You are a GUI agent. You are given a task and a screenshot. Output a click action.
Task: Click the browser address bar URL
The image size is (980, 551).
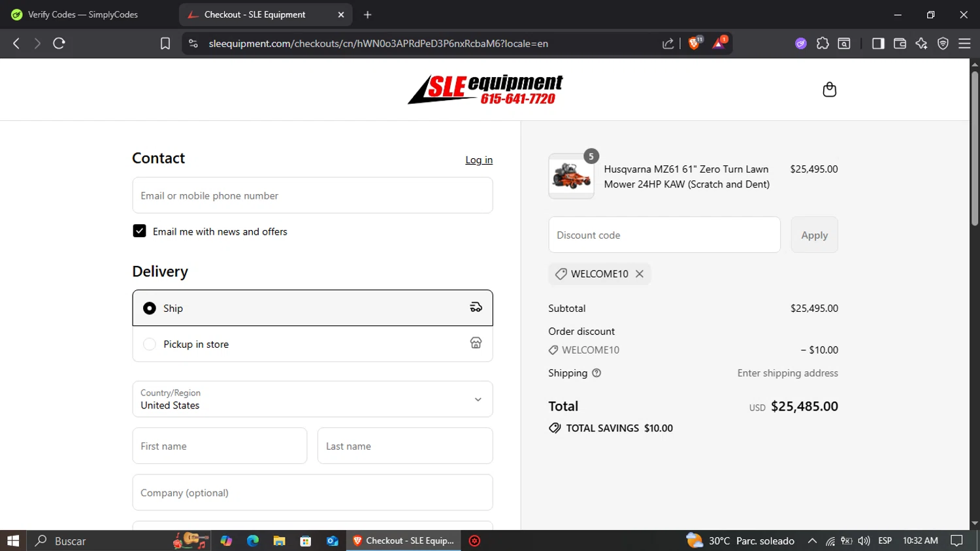pos(378,43)
